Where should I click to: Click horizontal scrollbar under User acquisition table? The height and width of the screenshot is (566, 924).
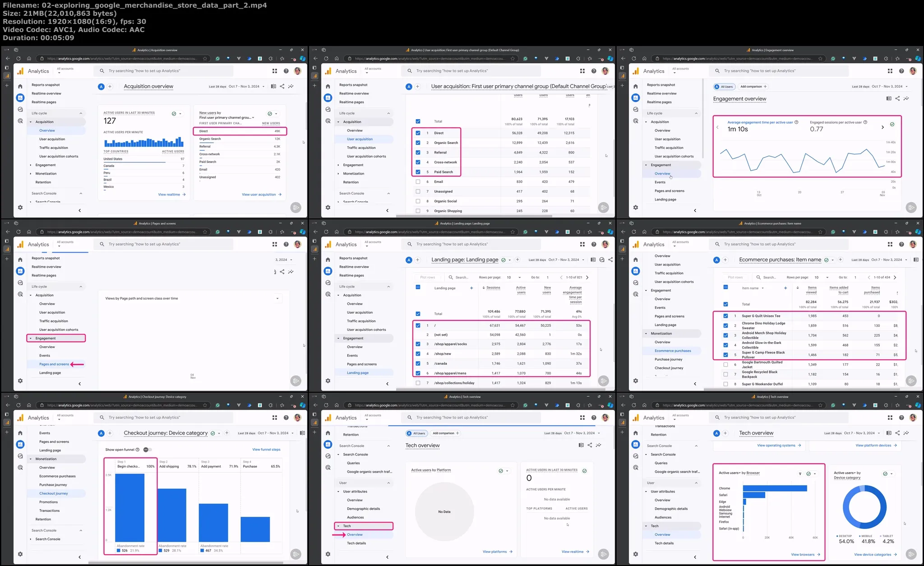click(474, 216)
